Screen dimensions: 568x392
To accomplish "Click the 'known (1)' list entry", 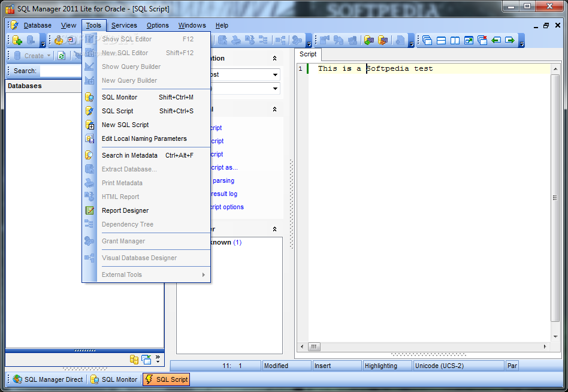I will [x=226, y=242].
